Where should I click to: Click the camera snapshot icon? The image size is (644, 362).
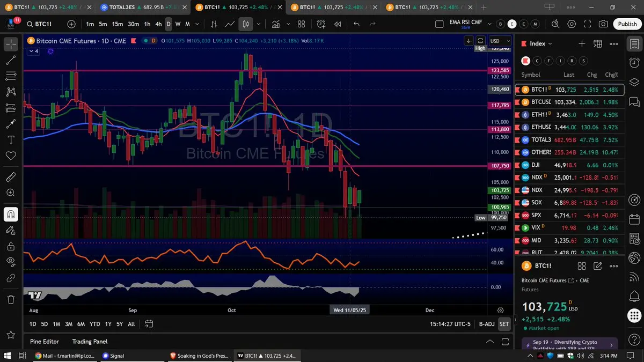[604, 24]
